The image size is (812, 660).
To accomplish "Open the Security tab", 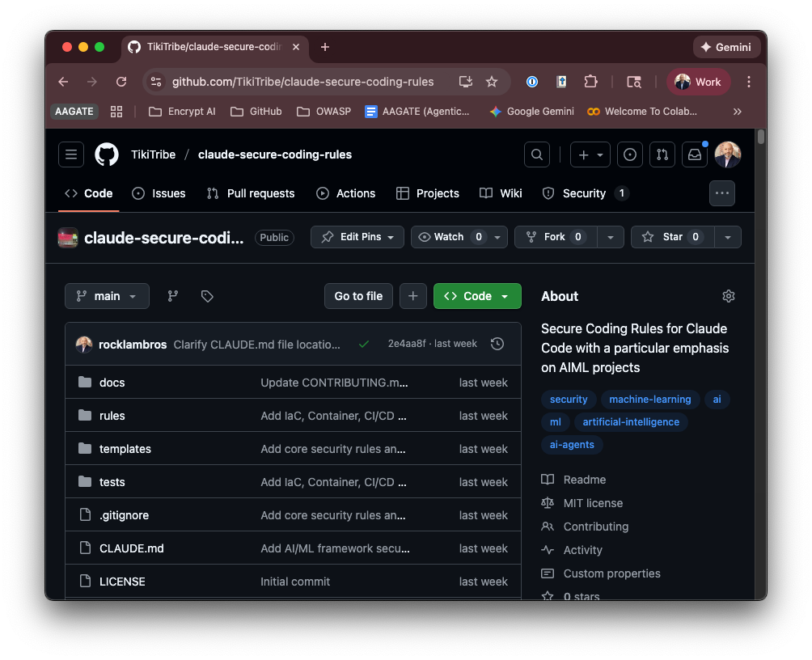I will coord(586,193).
